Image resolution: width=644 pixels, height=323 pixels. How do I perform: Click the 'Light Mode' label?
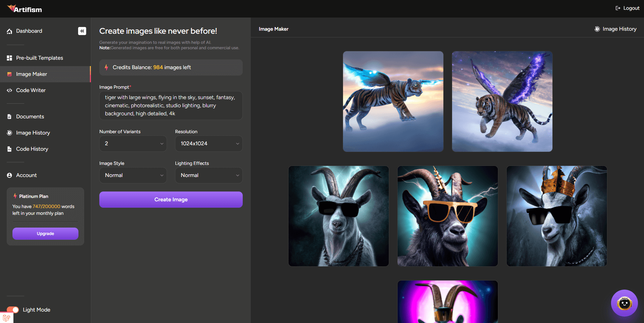pos(36,310)
